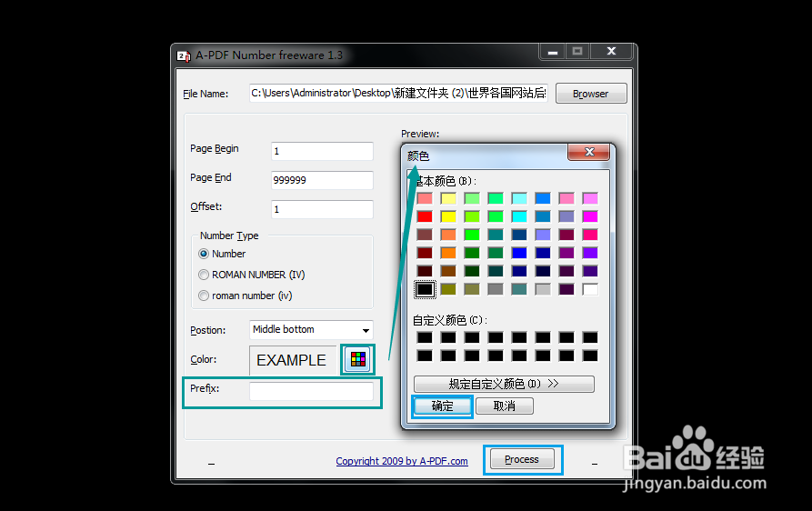Click the Browser button

click(x=591, y=94)
